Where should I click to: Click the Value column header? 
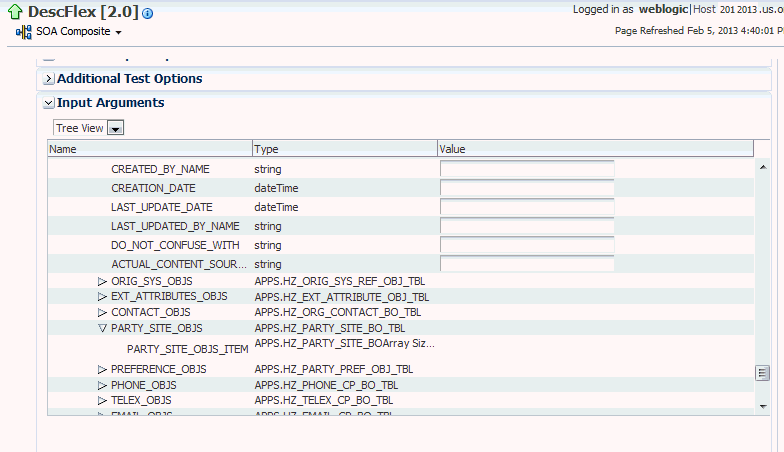596,149
